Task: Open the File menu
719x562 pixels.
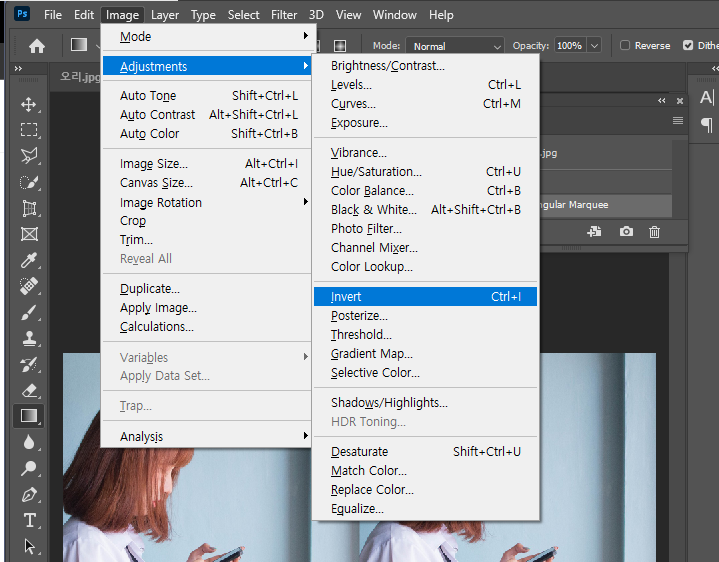Action: coord(53,15)
